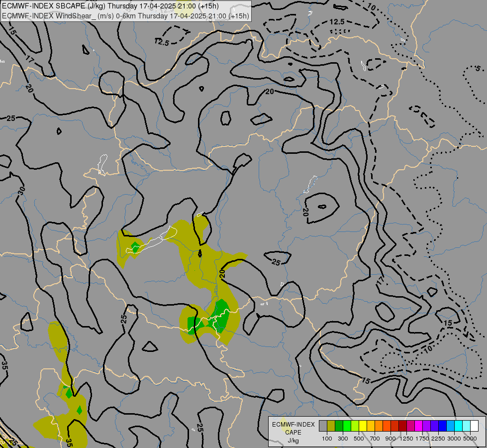Viewport: 487px width, 448px height.
Task: Pick the pale cyan swatch left of 5000
Action: [x=467, y=426]
